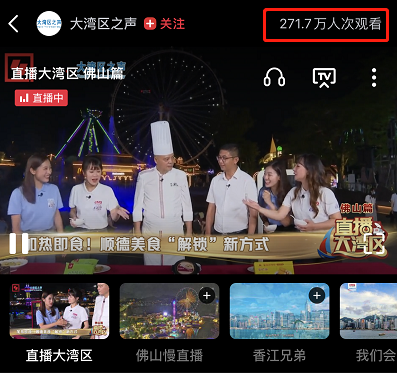Add 香江兄弟 stream using plus icon
The image size is (397, 373).
pyautogui.click(x=317, y=296)
